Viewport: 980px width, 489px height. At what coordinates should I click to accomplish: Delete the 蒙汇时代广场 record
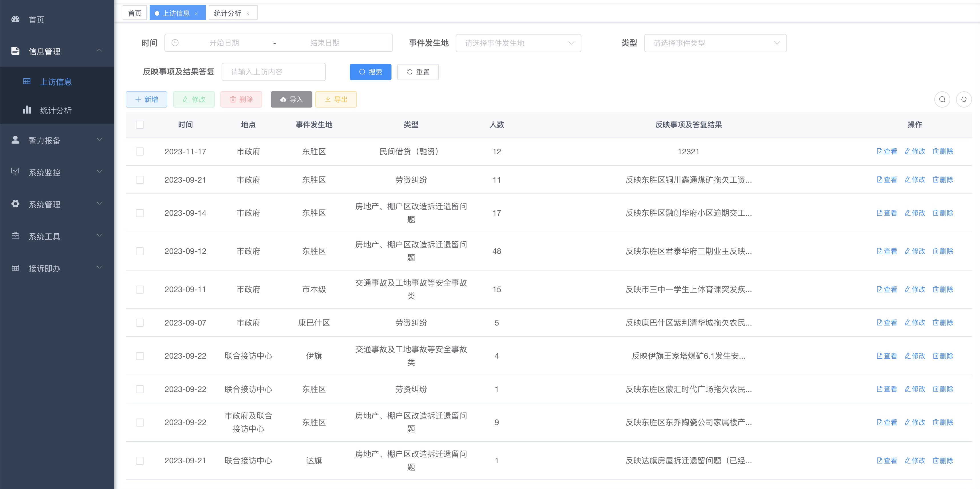(943, 389)
